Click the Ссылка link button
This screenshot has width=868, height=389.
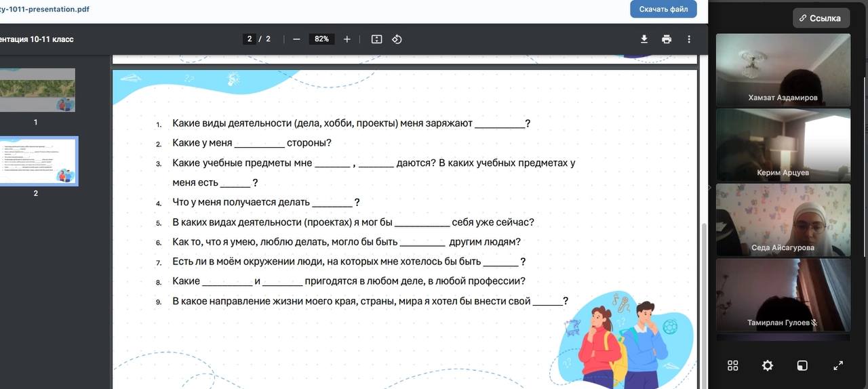click(x=821, y=18)
